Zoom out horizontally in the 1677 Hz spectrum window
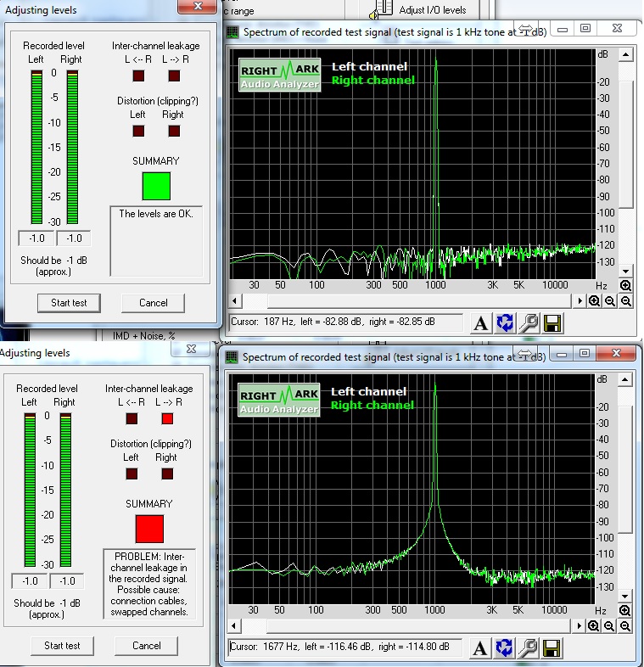644x667 pixels. [609, 626]
